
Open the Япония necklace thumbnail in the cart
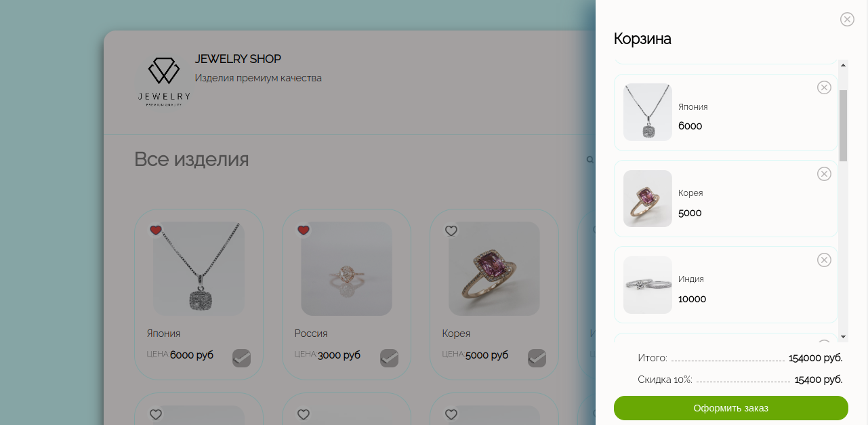pyautogui.click(x=648, y=112)
